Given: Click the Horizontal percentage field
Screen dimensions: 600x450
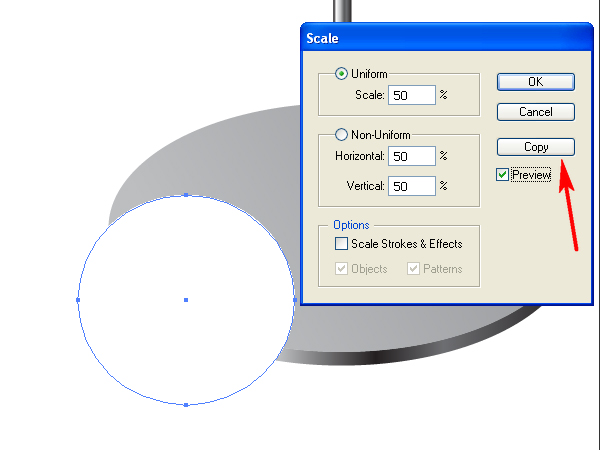Looking at the screenshot, I should point(412,156).
